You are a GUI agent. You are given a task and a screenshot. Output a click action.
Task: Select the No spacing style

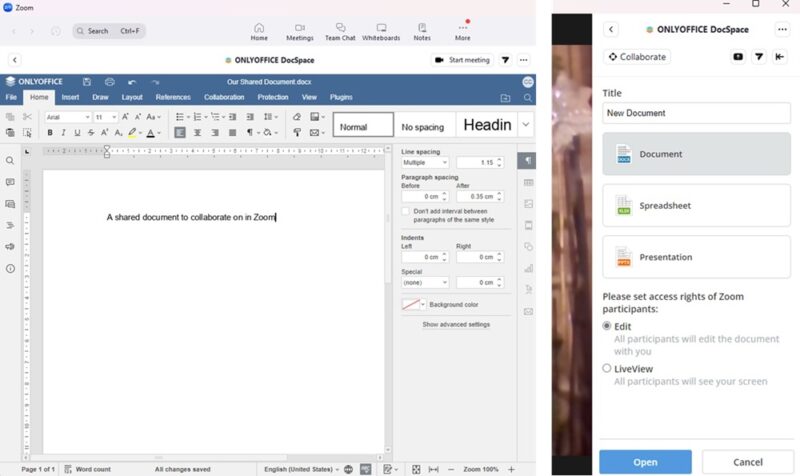tap(423, 125)
